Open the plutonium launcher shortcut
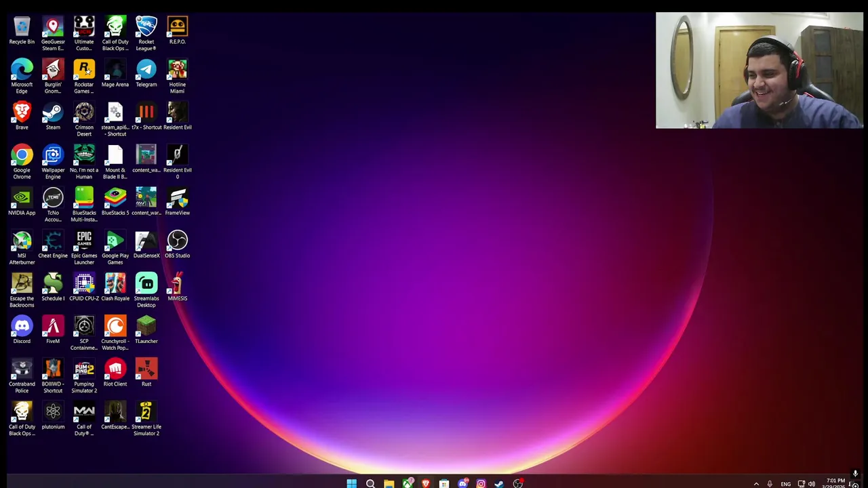Screen dimensions: 868x488 (53, 415)
